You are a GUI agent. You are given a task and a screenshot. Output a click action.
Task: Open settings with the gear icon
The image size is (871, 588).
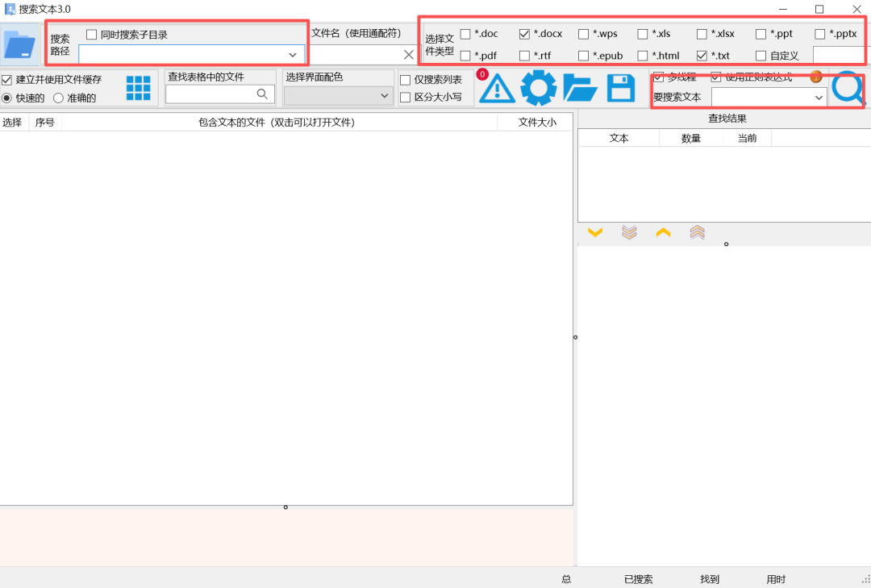(x=538, y=88)
